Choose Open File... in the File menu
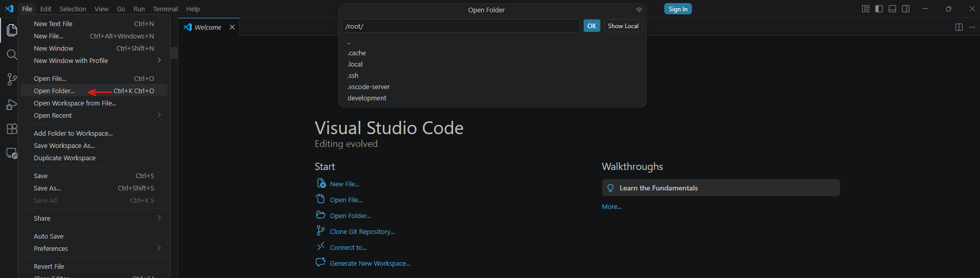This screenshot has width=980, height=278. click(x=94, y=78)
